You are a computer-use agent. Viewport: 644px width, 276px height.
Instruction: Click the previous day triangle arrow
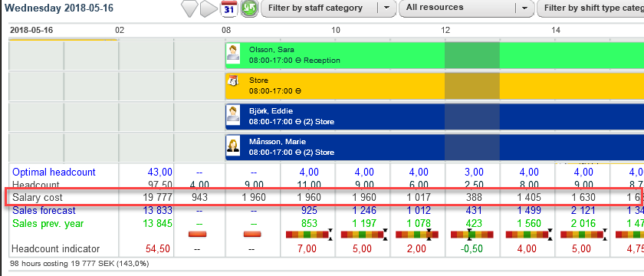click(x=189, y=8)
